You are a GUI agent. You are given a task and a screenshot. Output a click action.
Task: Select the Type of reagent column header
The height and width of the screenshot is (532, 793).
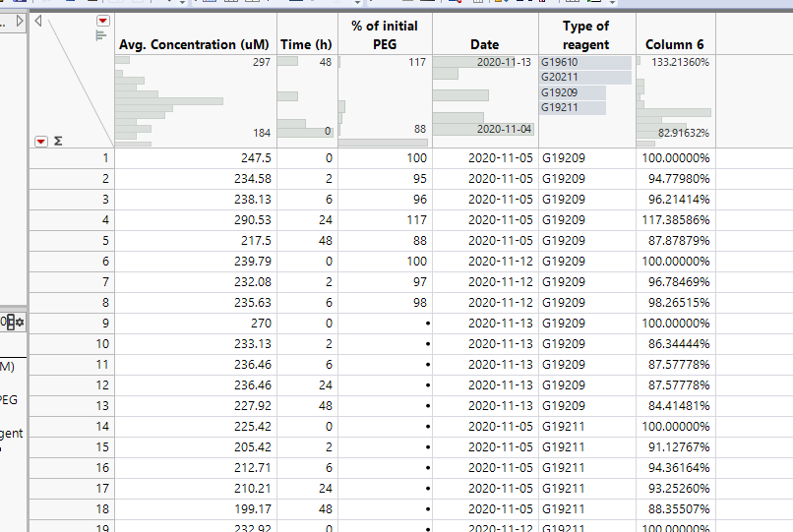pyautogui.click(x=585, y=35)
